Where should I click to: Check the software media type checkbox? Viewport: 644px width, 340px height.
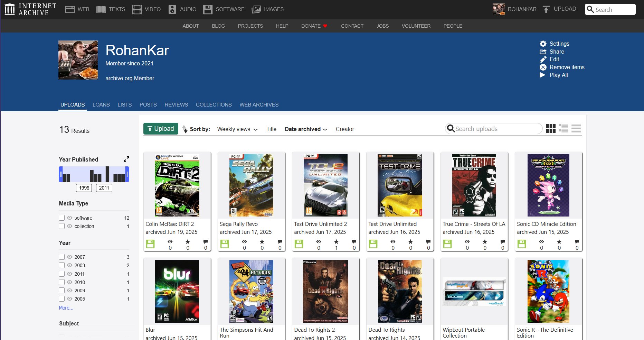click(62, 218)
